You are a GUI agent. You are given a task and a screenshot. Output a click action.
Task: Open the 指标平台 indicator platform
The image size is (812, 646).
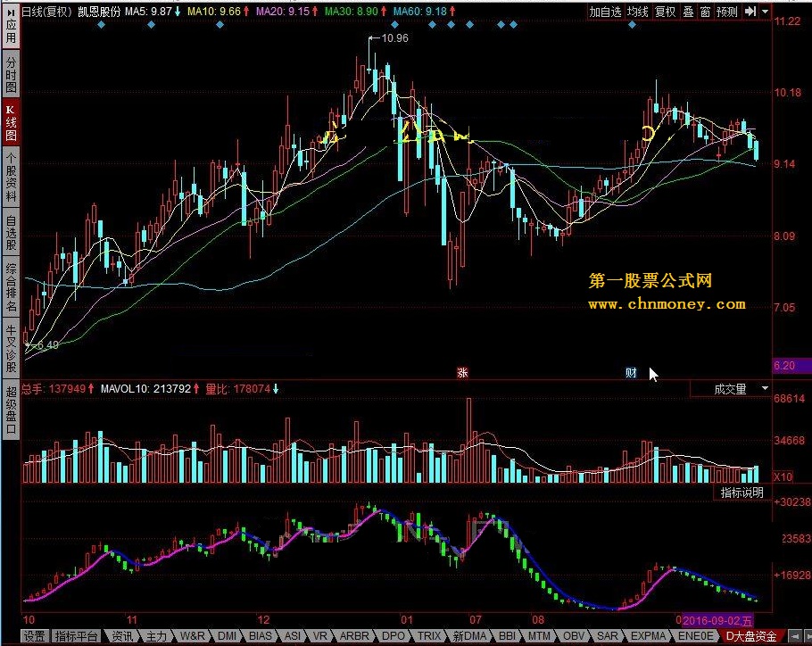76,636
